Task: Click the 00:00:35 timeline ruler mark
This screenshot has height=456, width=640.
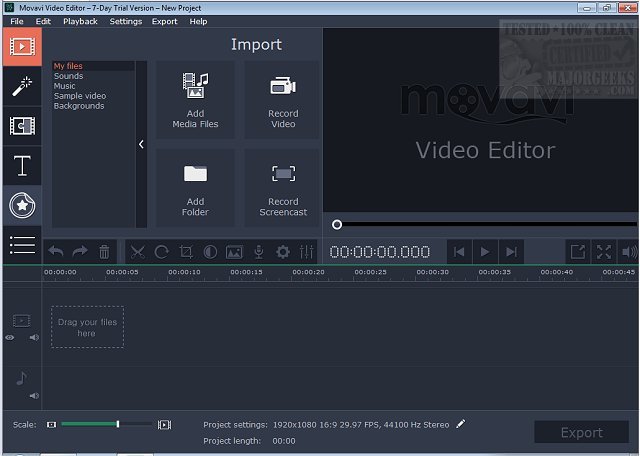Action: tap(494, 272)
